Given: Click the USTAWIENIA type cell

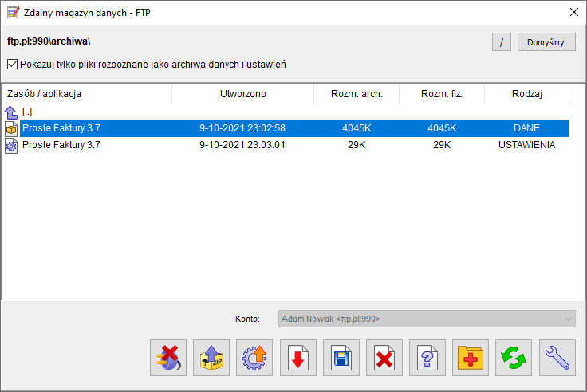Looking at the screenshot, I should (526, 145).
